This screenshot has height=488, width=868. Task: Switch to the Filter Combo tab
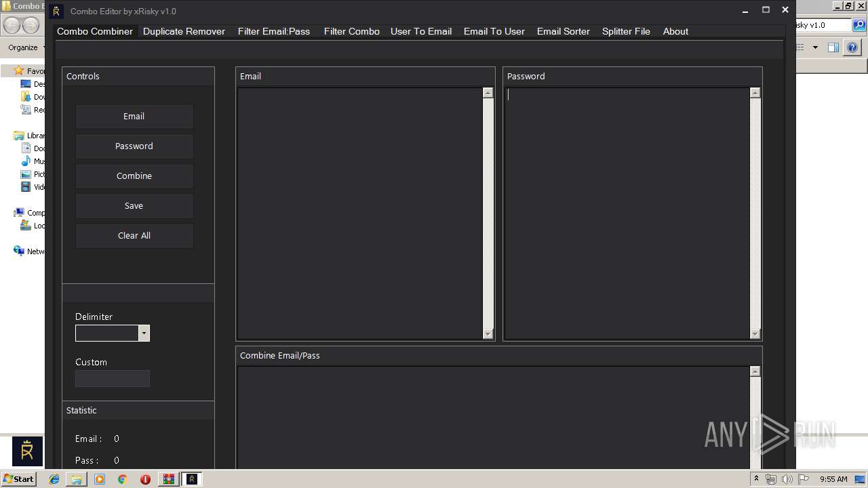tap(351, 31)
